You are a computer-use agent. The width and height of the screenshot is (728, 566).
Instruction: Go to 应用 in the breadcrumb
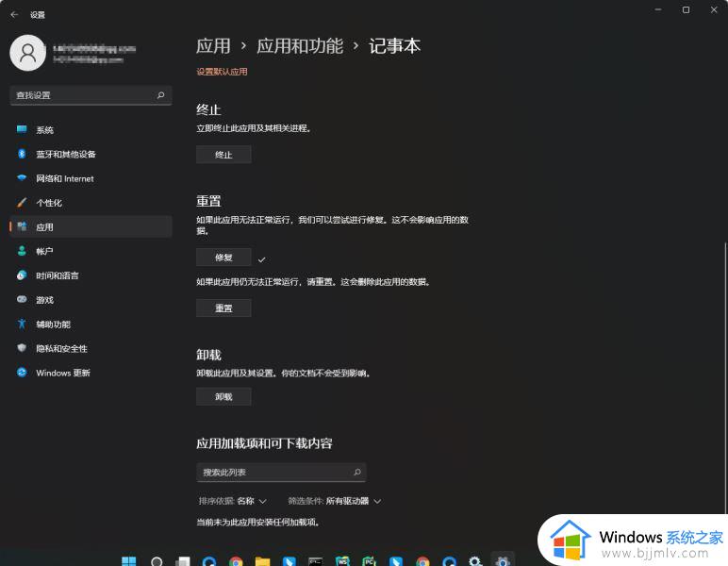(x=213, y=46)
